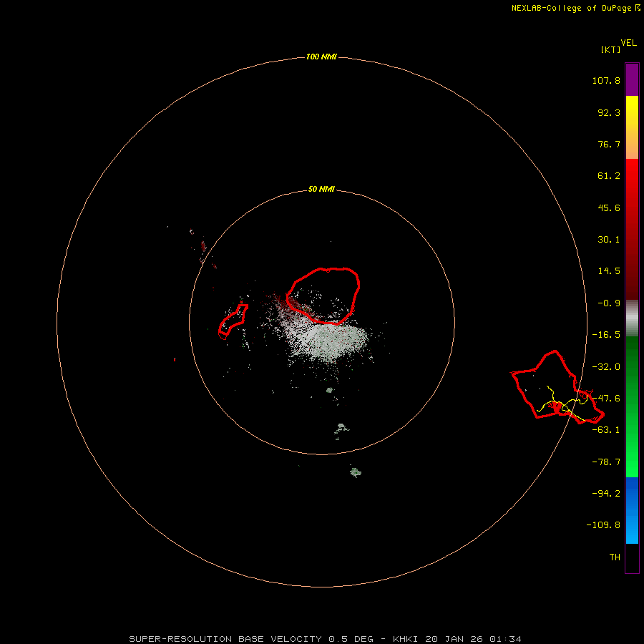Click the -0.9 velocity legend value
This screenshot has height=644, width=644.
point(609,303)
